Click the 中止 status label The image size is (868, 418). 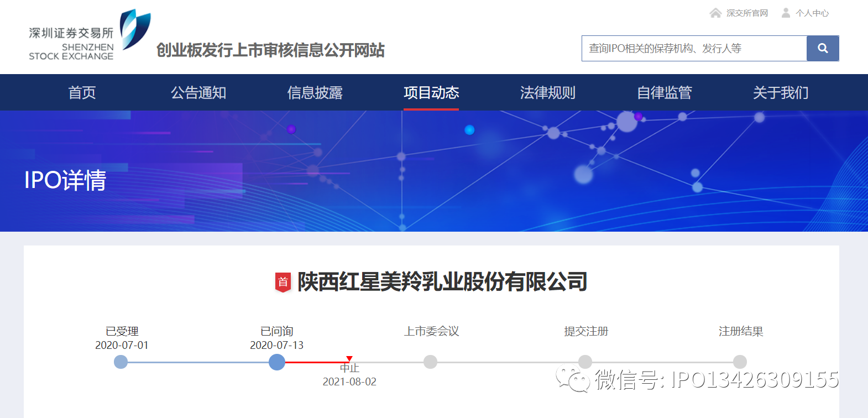349,368
